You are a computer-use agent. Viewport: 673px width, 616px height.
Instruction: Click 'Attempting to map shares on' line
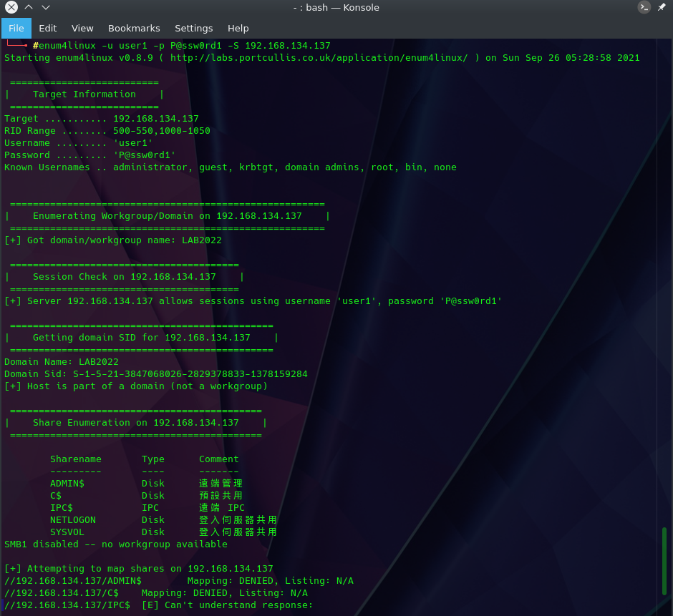(139, 568)
